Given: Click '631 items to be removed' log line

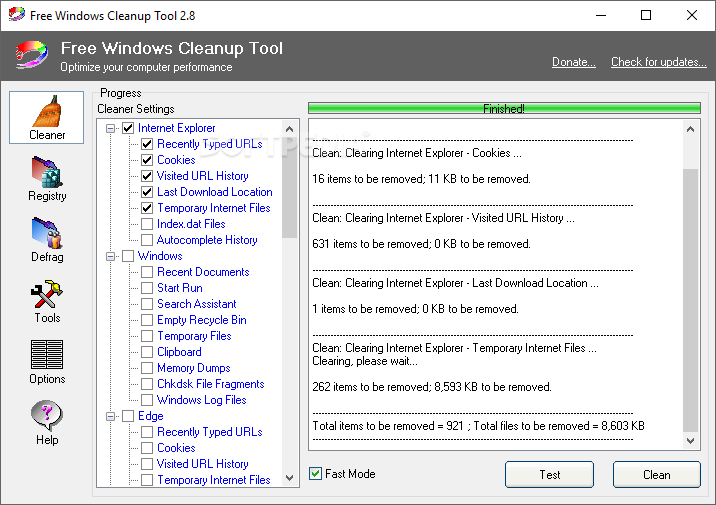Looking at the screenshot, I should pos(421,244).
